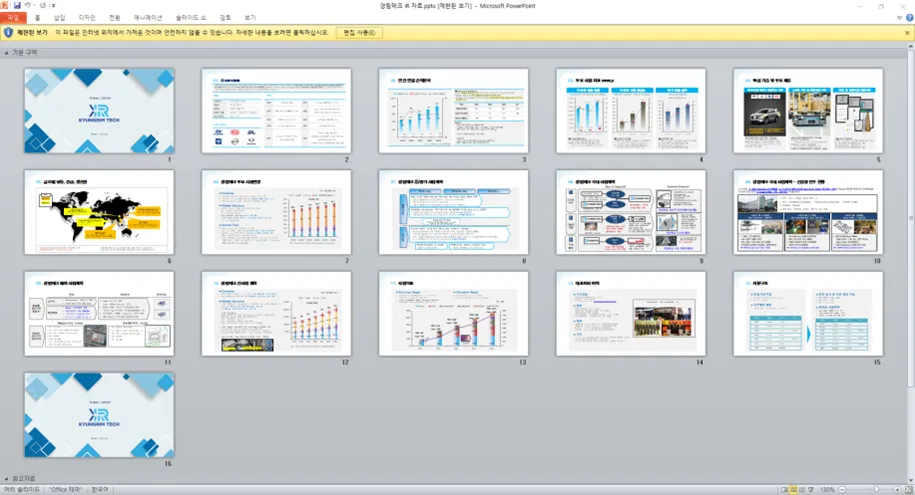Click the Redo icon in the title bar
915x495 pixels.
coord(42,6)
